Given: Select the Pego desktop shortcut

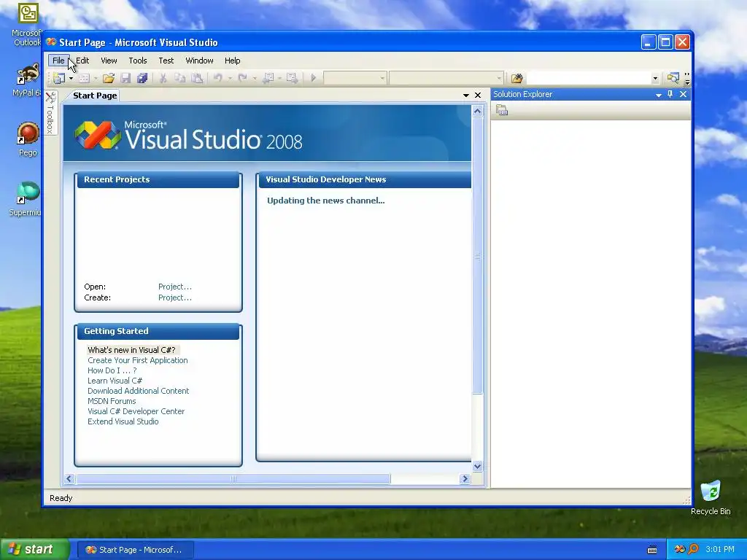Looking at the screenshot, I should [x=28, y=139].
